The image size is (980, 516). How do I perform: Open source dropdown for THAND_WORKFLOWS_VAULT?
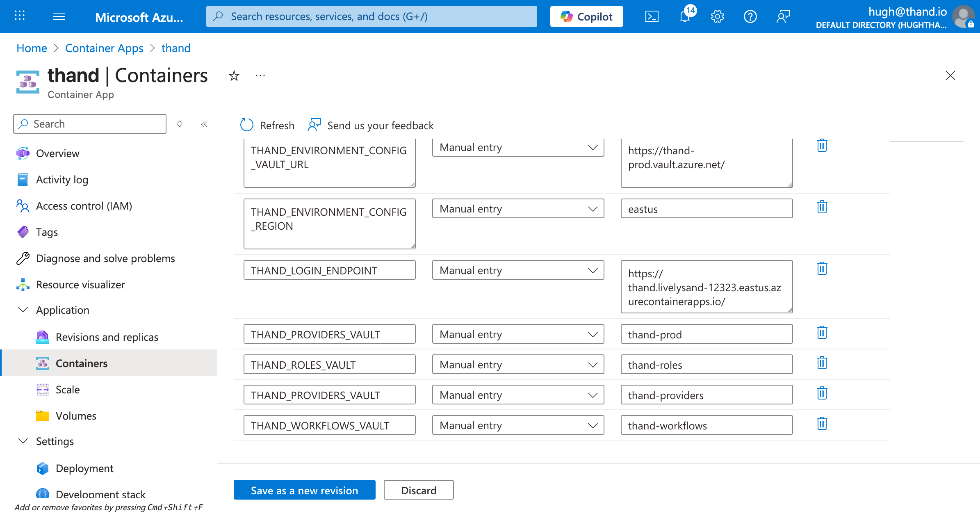pos(518,425)
